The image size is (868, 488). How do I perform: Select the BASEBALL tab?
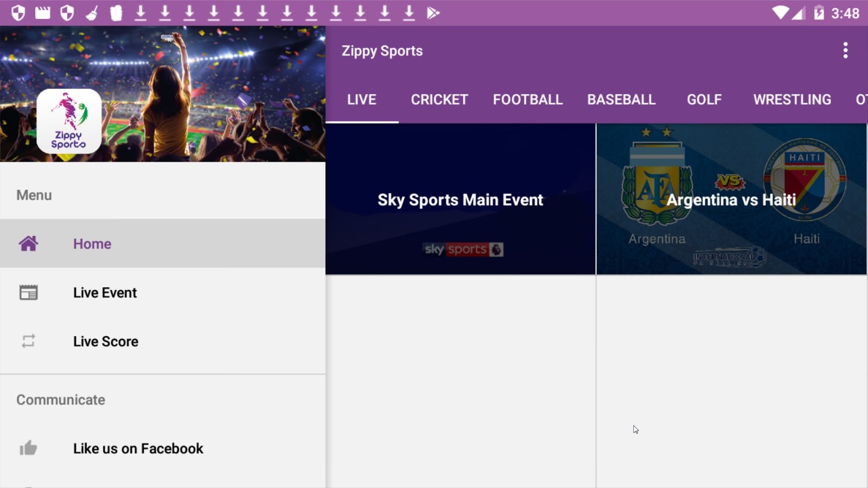click(622, 100)
